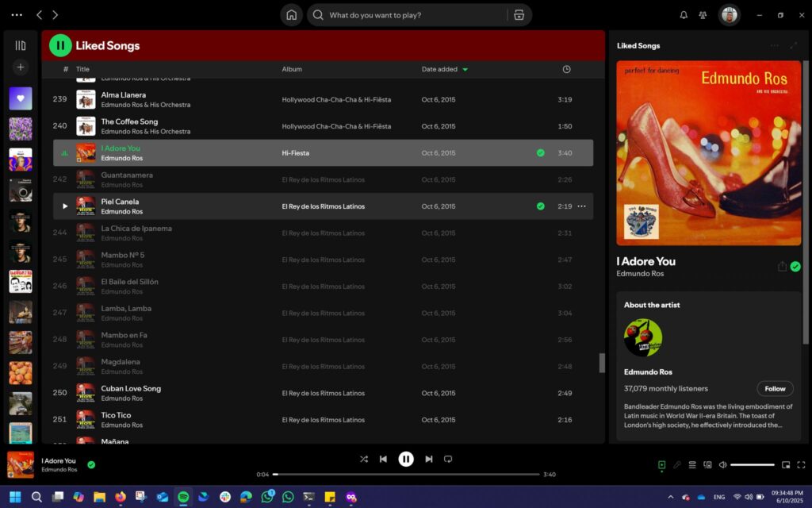Skip to the next track

tap(429, 459)
